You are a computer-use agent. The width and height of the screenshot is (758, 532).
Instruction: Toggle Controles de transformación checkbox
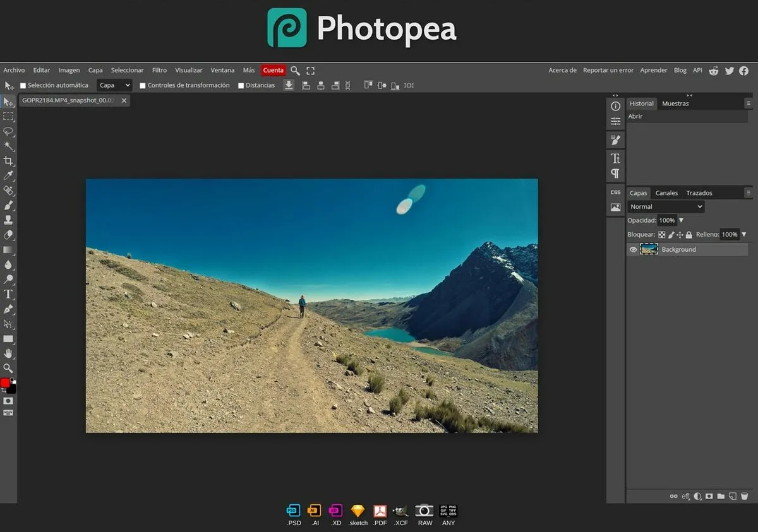coord(143,86)
